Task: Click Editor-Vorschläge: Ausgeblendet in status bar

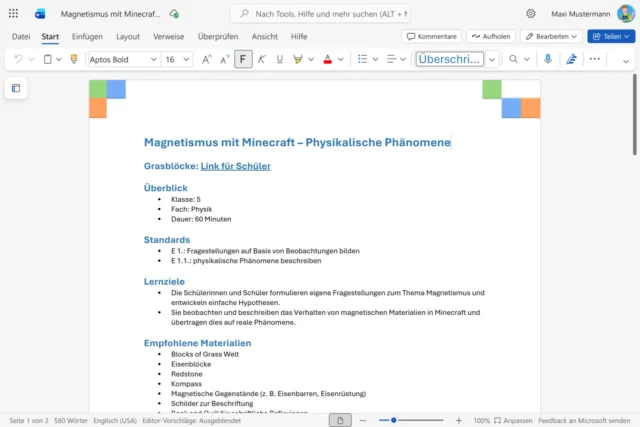Action: tap(191, 420)
